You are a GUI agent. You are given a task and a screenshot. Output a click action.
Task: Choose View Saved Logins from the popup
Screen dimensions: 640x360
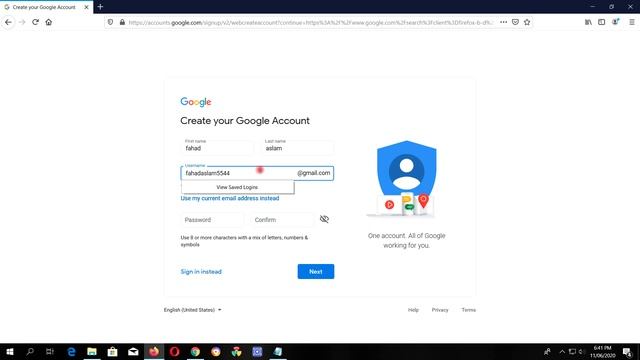point(237,187)
